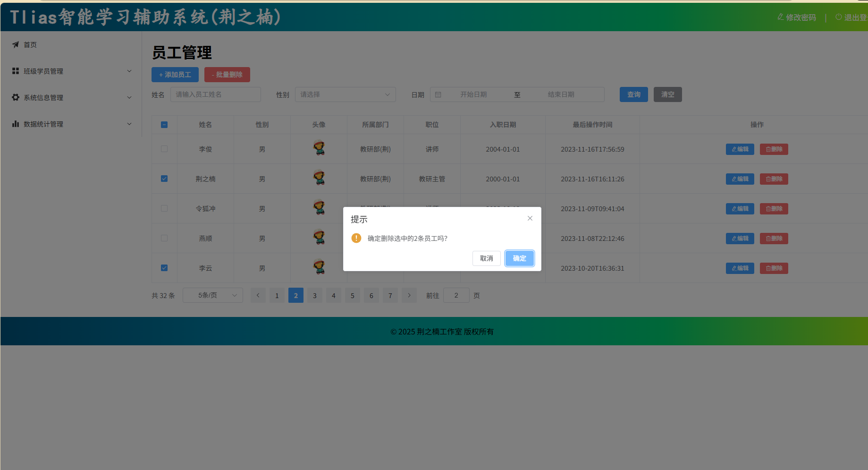This screenshot has width=868, height=470.
Task: Click the system info gear icon
Action: [x=16, y=97]
